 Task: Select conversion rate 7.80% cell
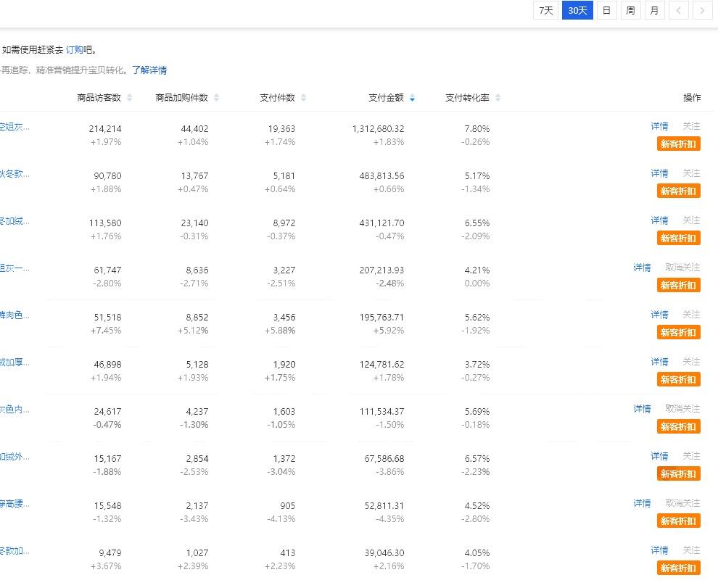point(477,128)
